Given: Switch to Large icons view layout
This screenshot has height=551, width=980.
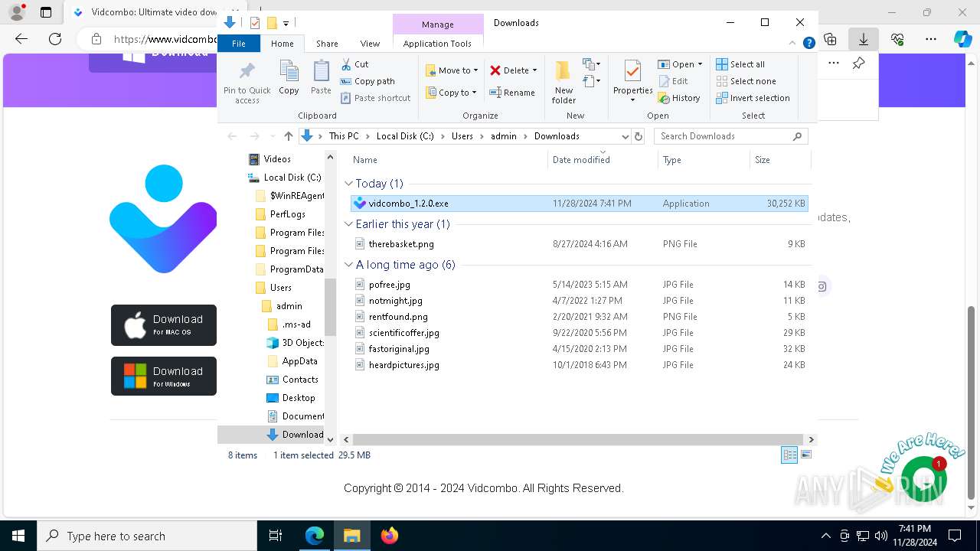Looking at the screenshot, I should (805, 455).
